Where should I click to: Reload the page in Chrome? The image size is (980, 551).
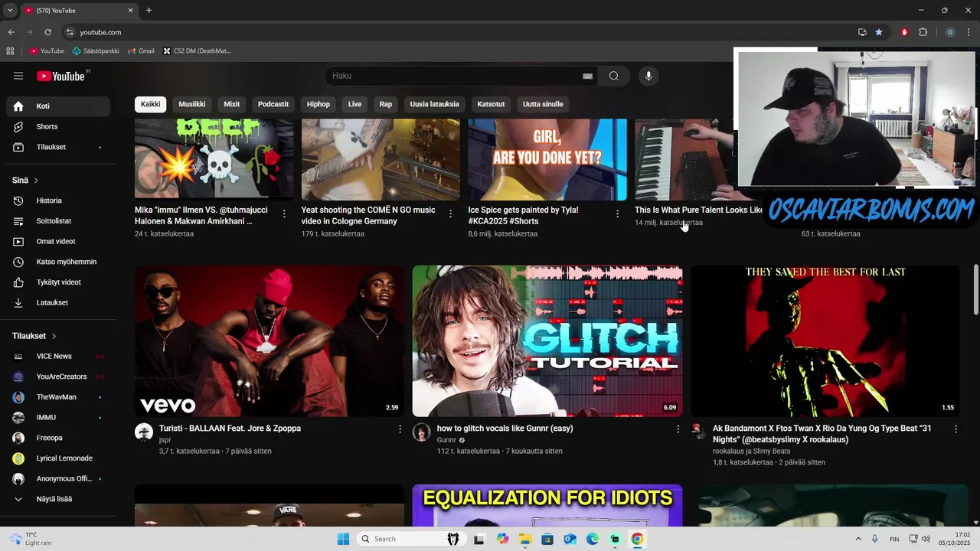coord(47,32)
